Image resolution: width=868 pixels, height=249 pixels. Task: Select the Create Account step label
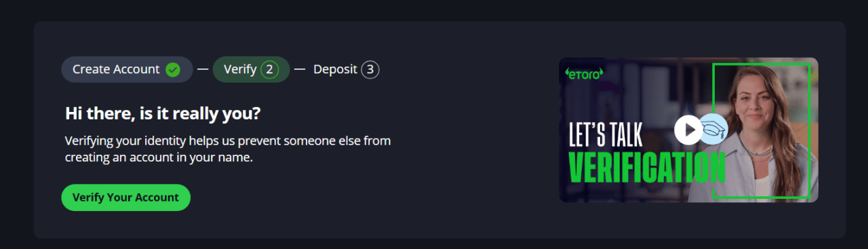coord(116,69)
